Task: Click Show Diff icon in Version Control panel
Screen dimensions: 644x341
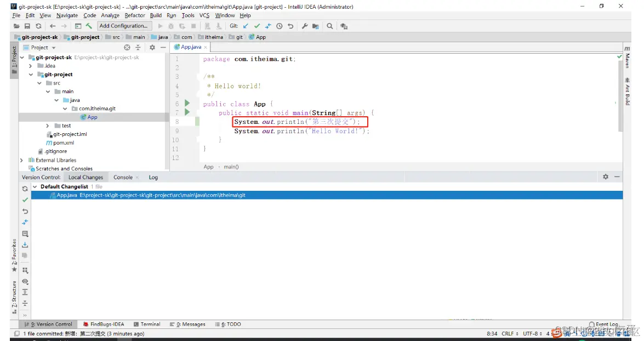Action: [25, 222]
